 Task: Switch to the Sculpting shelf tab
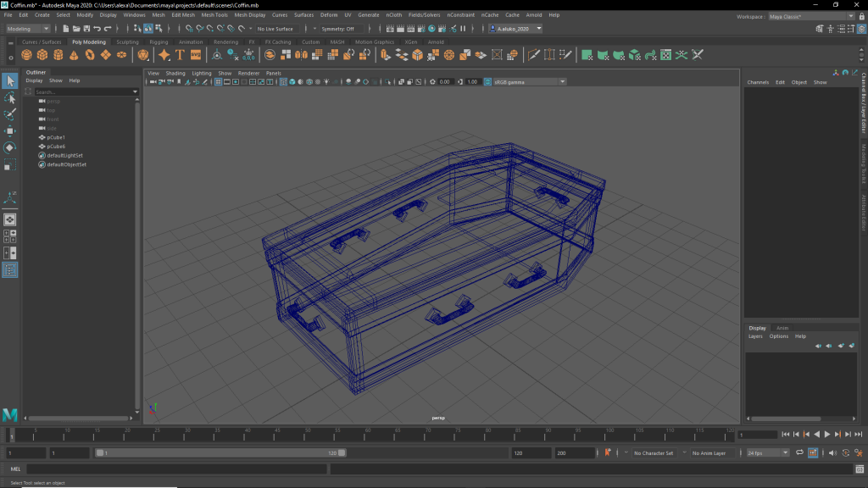pos(127,42)
